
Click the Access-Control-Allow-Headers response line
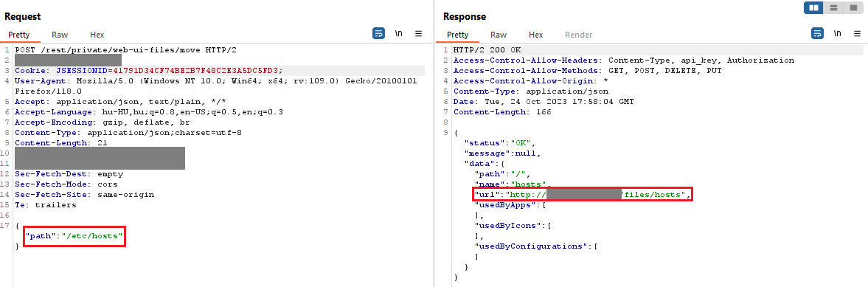(624, 60)
